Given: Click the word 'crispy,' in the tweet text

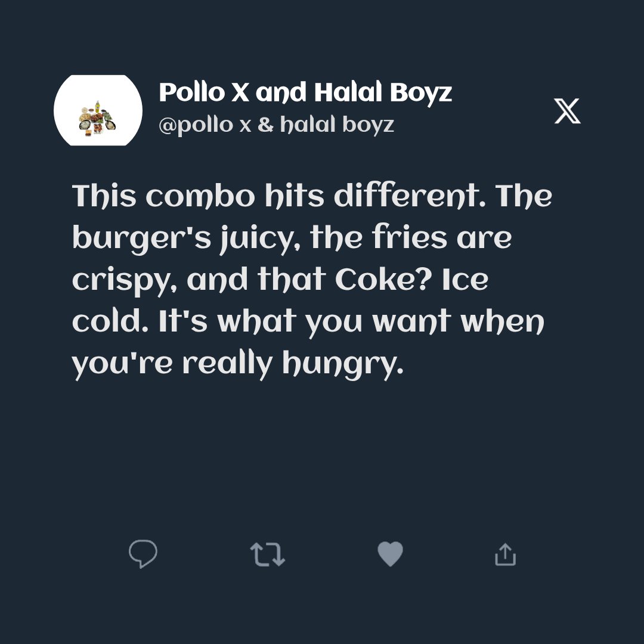Looking at the screenshot, I should 125,281.
